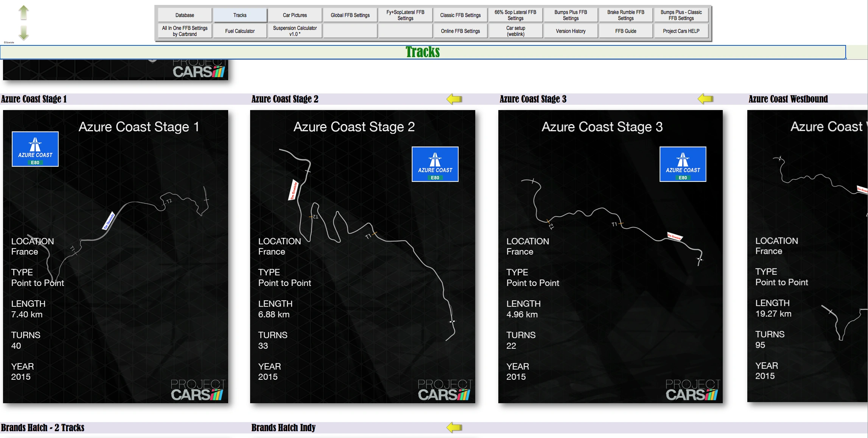Viewport: 868px width, 438px height.
Task: Click the Tracks header bar
Action: [x=423, y=52]
